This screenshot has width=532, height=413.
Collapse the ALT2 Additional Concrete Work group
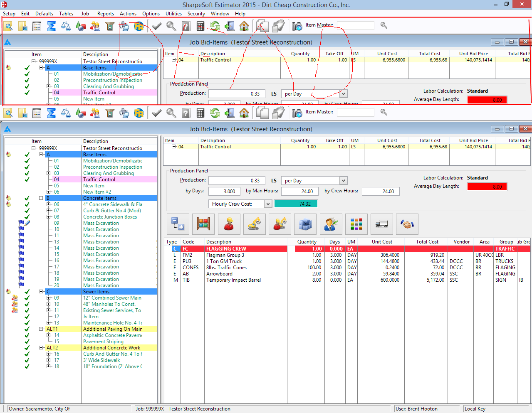point(41,348)
